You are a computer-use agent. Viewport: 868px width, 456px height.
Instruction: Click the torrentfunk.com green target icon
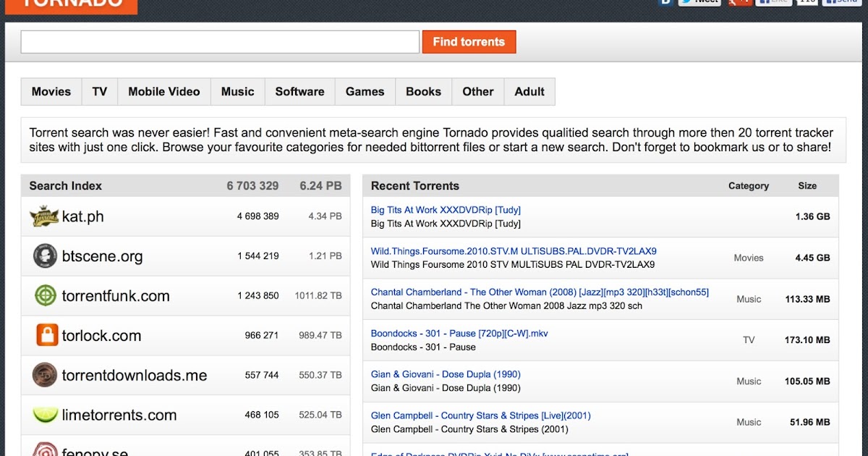point(45,295)
